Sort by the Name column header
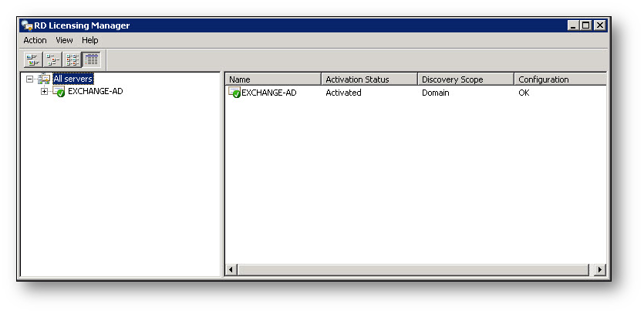The image size is (644, 314). (x=273, y=79)
